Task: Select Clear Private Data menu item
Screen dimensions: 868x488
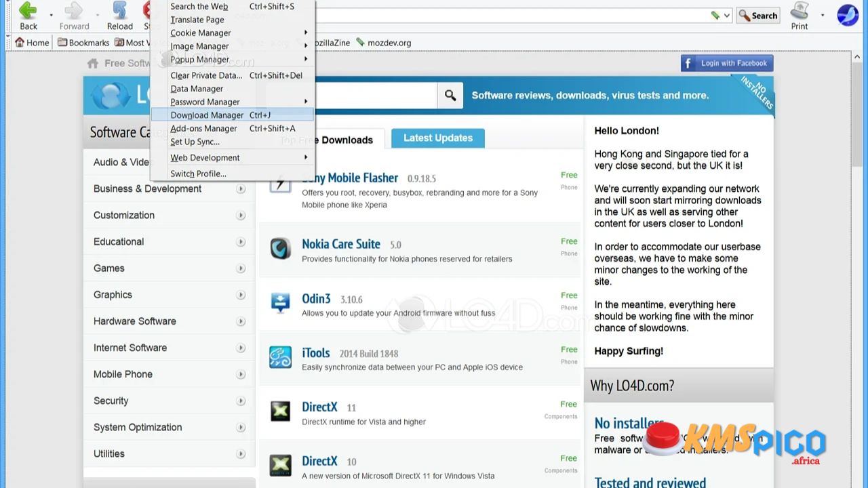Action: click(232, 75)
